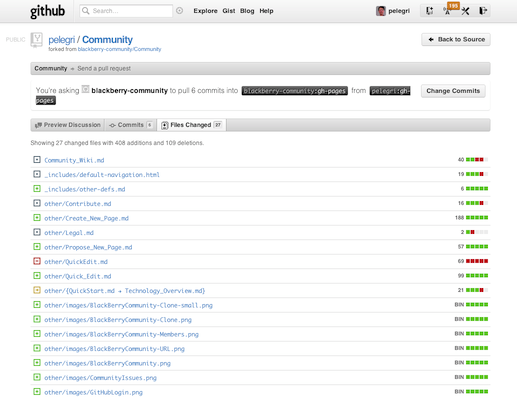Click modified icon for other/Legal.md
The height and width of the screenshot is (397, 517).
tap(37, 232)
